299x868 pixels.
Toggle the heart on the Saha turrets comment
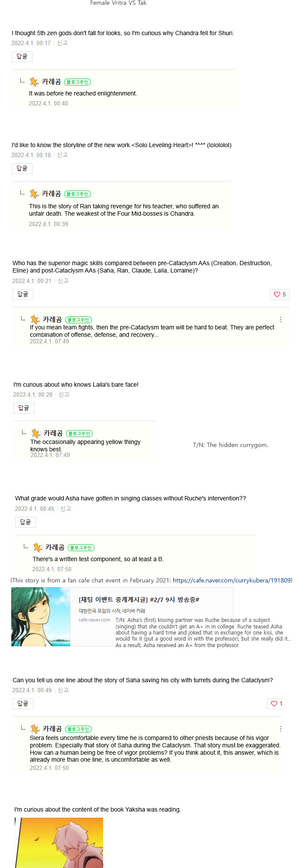[x=274, y=704]
